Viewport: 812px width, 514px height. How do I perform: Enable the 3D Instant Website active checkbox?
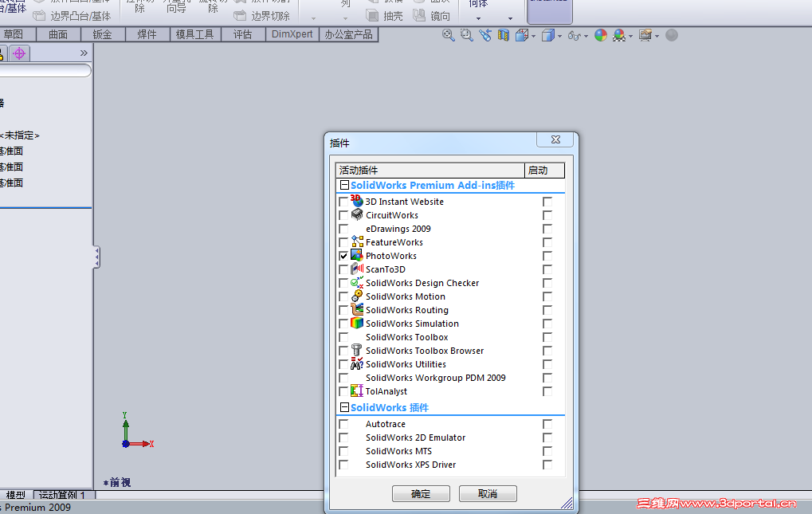[x=343, y=202]
